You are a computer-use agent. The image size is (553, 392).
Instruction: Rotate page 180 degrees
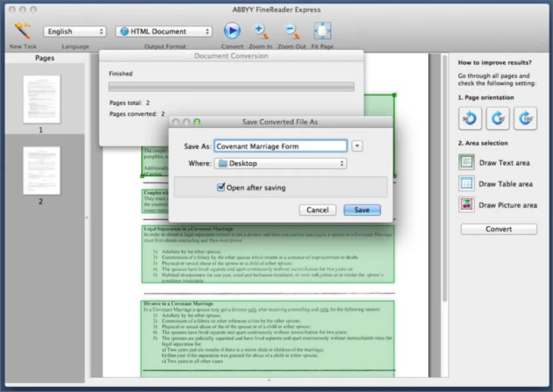point(525,119)
